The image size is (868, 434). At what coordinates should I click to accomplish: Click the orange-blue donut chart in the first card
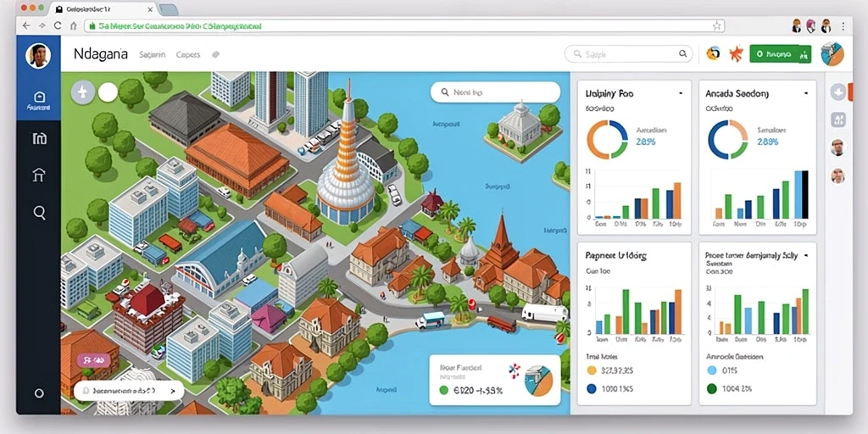point(607,140)
